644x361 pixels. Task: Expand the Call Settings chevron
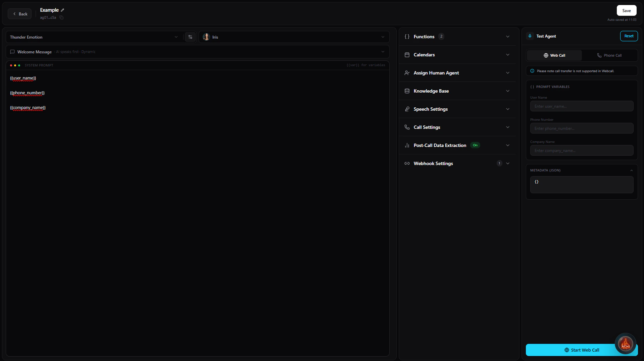tap(508, 127)
